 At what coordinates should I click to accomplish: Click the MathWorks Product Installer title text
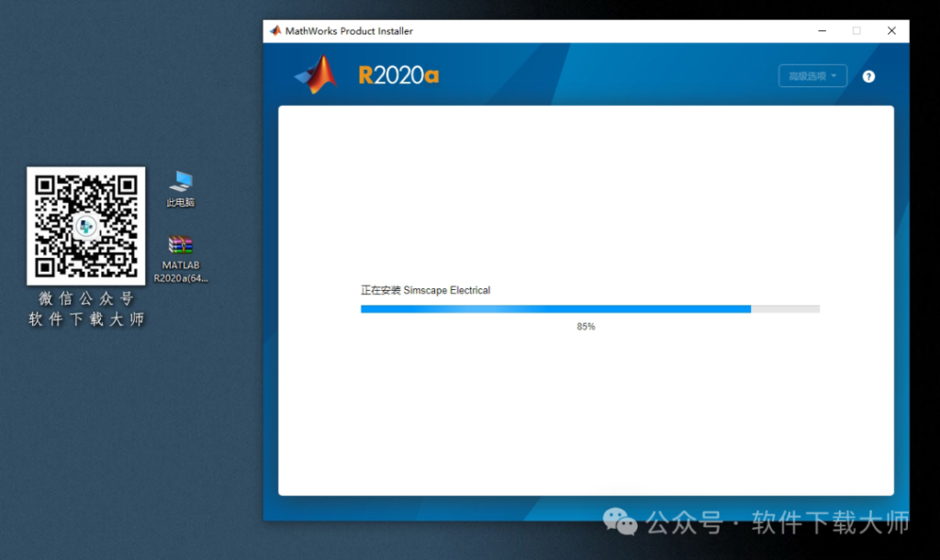click(x=349, y=30)
